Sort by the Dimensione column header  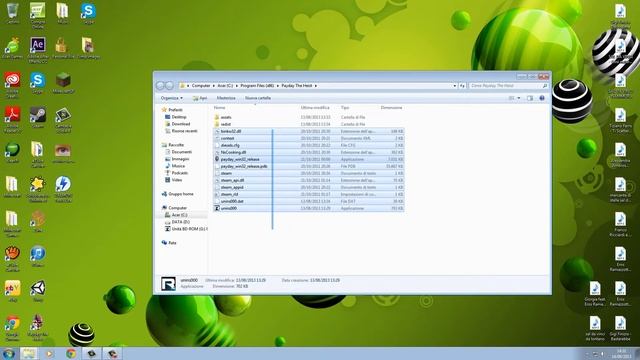coord(391,108)
